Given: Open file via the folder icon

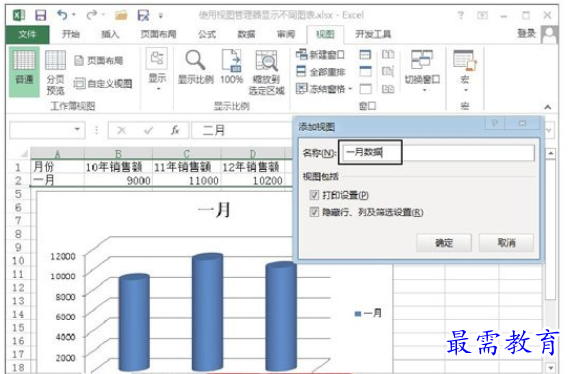Looking at the screenshot, I should click(121, 15).
